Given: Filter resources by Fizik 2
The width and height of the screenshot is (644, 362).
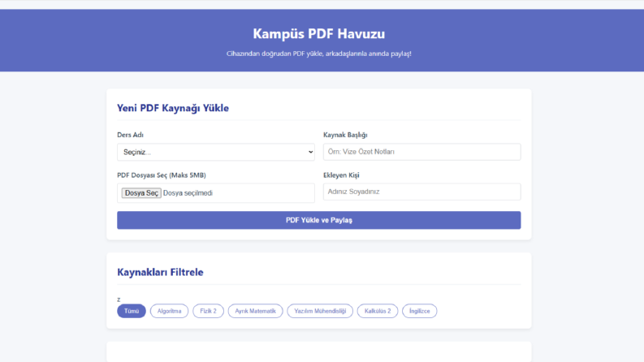Looking at the screenshot, I should coord(208,311).
